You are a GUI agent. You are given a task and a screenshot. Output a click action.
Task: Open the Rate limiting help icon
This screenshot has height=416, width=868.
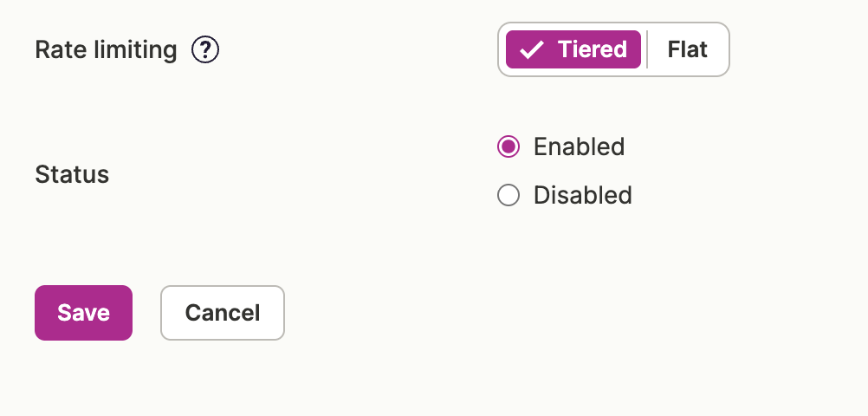click(205, 50)
